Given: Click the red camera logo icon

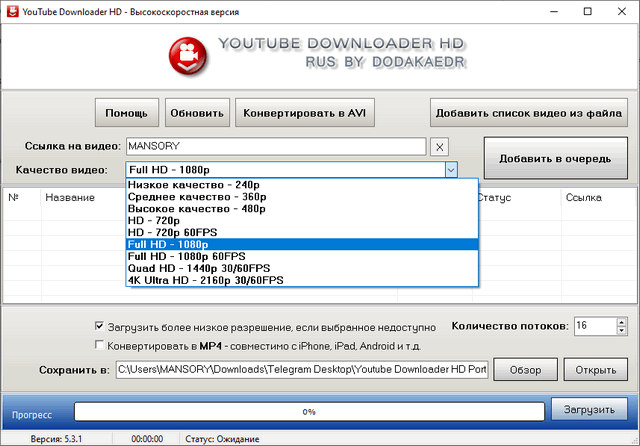Looking at the screenshot, I should 184,54.
